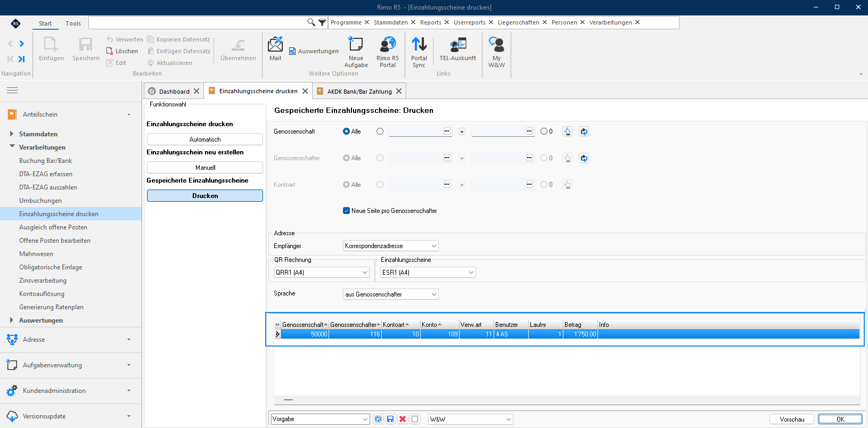
Task: Select the Genossenschaft 'Alle' radio button
Action: click(347, 131)
